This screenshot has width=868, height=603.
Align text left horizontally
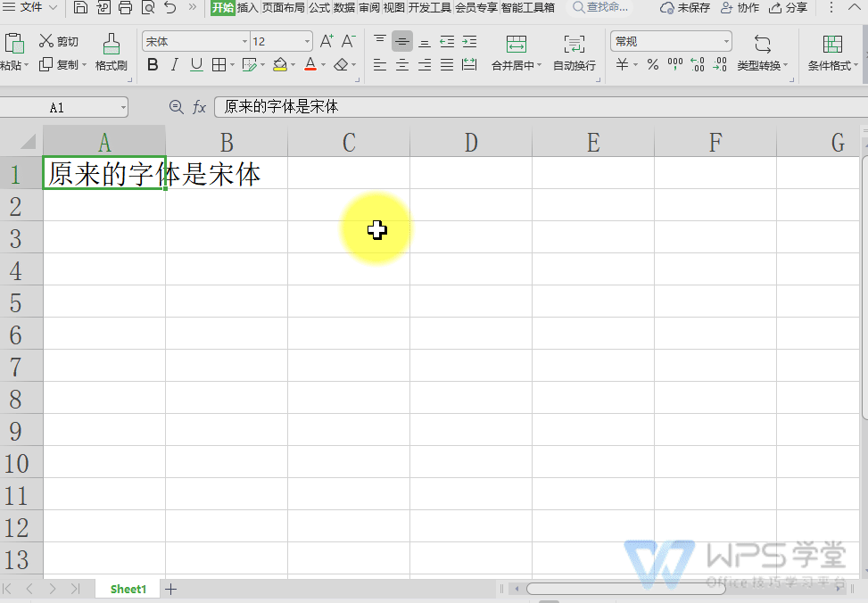tap(380, 65)
